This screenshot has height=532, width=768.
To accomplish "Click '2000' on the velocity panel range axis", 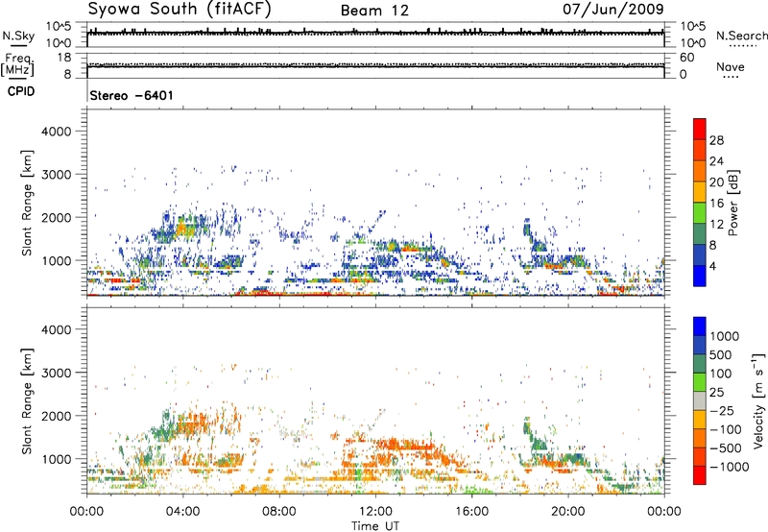I will (56, 416).
